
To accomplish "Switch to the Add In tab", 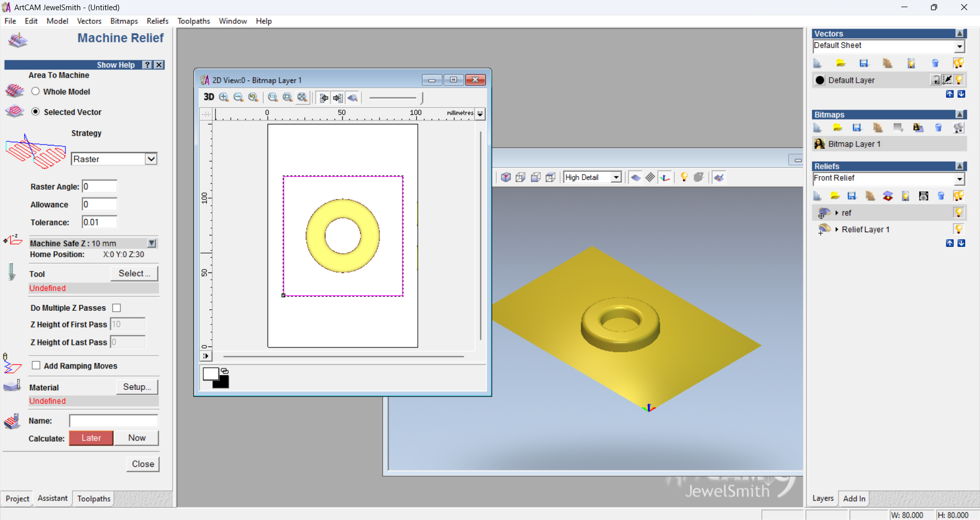I will (854, 499).
